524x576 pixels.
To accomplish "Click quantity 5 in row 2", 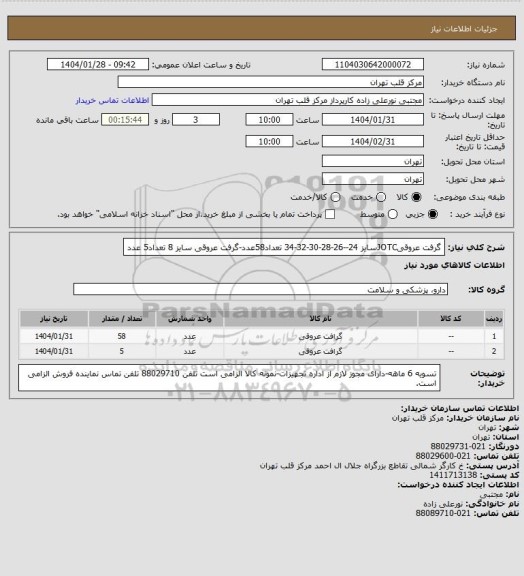I will pyautogui.click(x=122, y=351).
